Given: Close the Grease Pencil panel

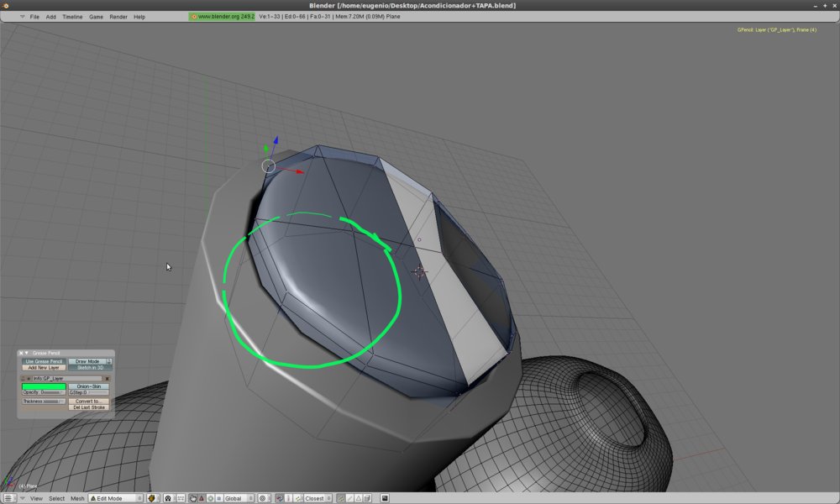Looking at the screenshot, I should [x=21, y=353].
